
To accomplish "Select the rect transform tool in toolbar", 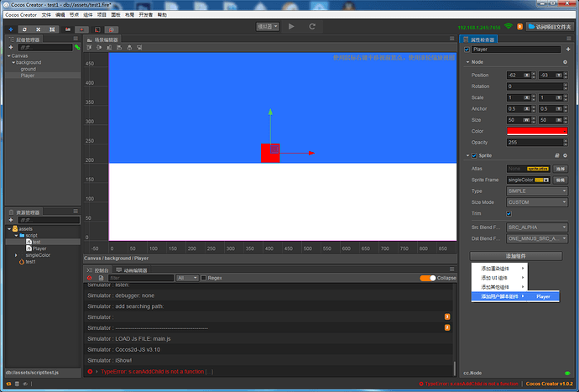I will 52,29.
